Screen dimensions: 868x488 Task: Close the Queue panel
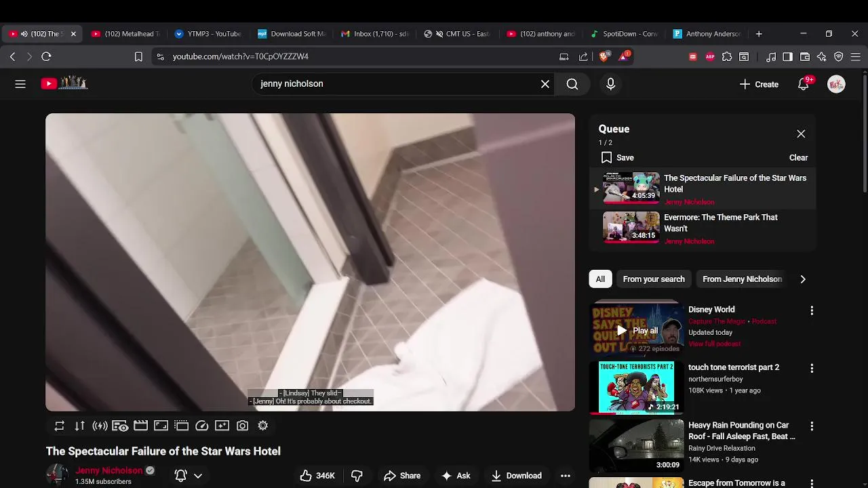pyautogui.click(x=801, y=134)
